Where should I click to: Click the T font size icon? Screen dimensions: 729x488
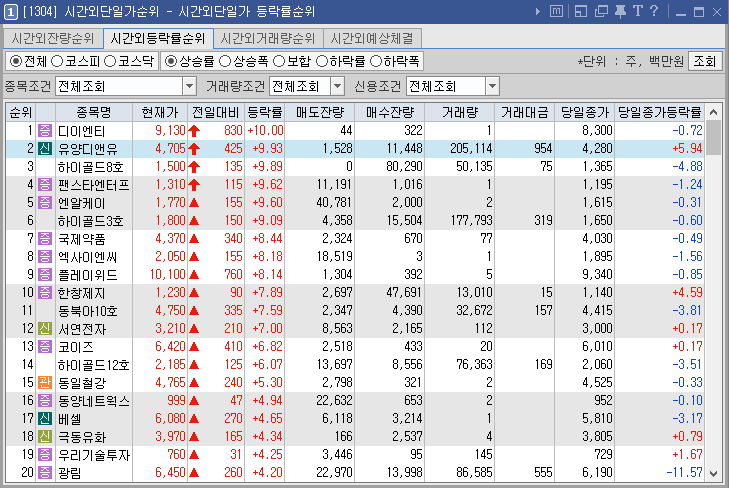pos(637,11)
